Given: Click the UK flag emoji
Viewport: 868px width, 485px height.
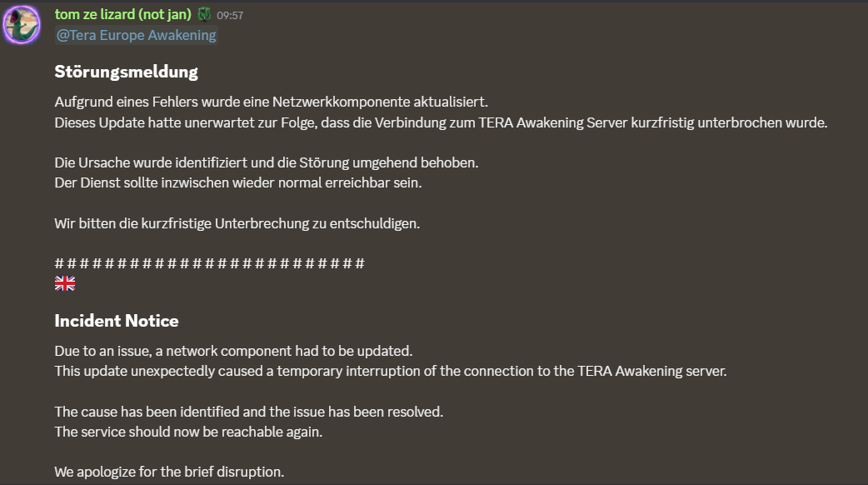Looking at the screenshot, I should 65,284.
